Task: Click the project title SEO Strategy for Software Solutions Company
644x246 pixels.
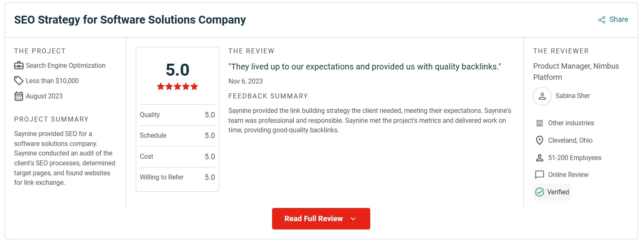Action: 130,19
